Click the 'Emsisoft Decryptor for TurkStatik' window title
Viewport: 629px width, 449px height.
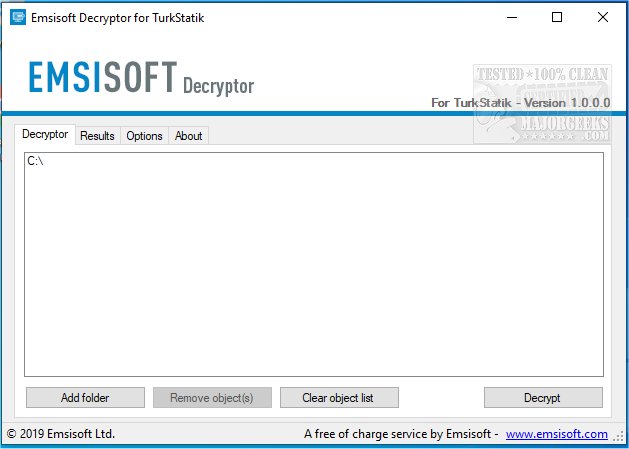(x=118, y=18)
